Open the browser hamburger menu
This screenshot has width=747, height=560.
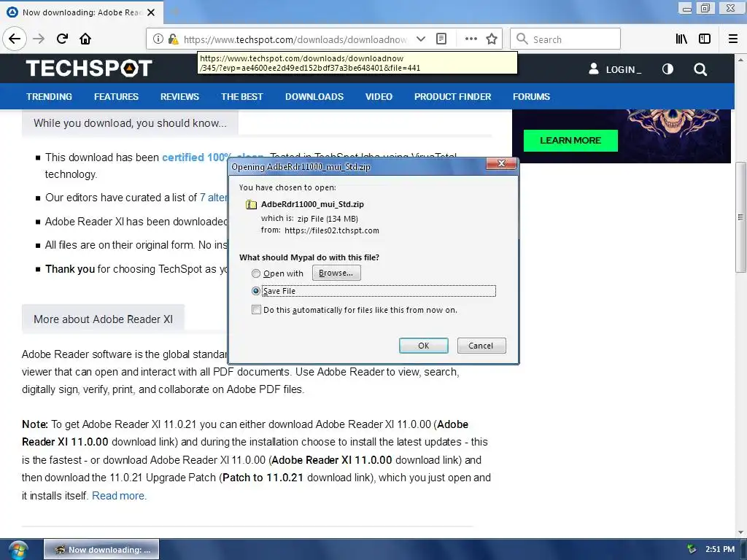[x=733, y=39]
